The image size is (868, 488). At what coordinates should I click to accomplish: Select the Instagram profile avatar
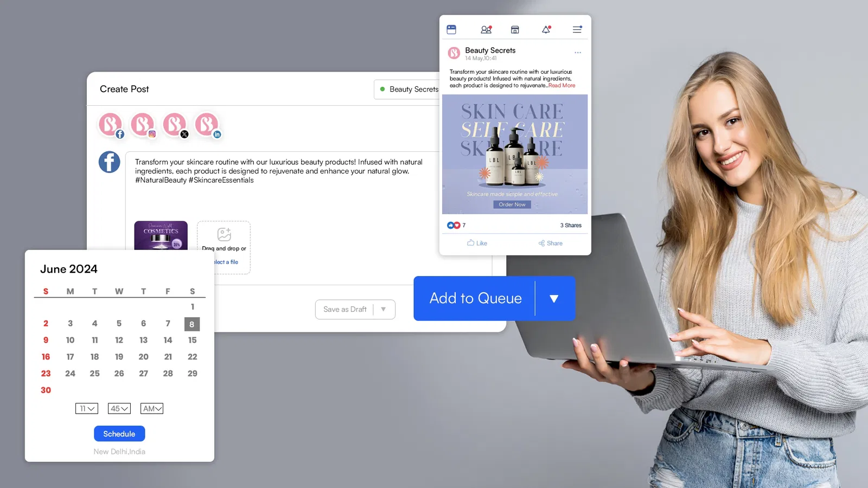coord(143,125)
